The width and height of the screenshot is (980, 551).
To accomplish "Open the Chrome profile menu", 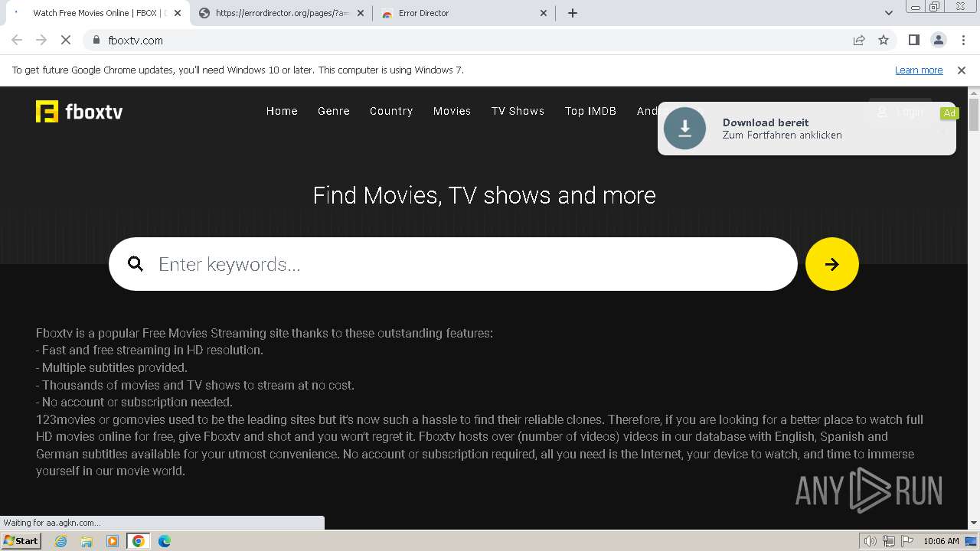I will tap(939, 41).
